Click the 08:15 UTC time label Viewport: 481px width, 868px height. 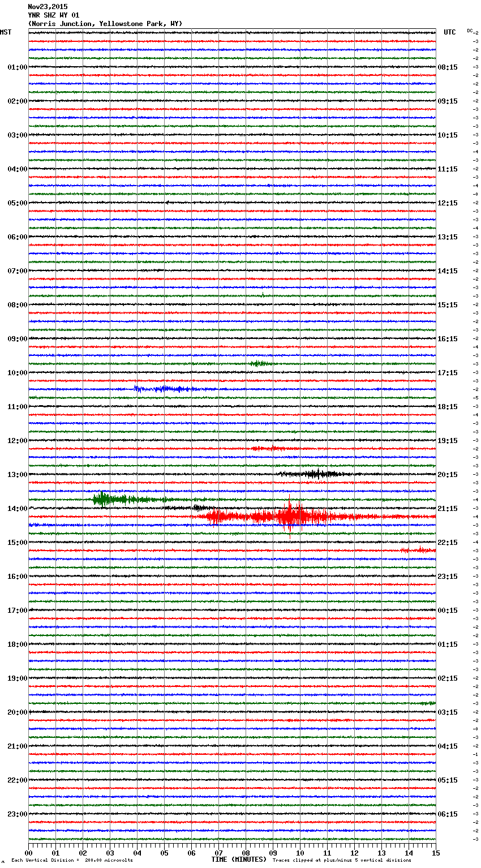click(x=448, y=67)
